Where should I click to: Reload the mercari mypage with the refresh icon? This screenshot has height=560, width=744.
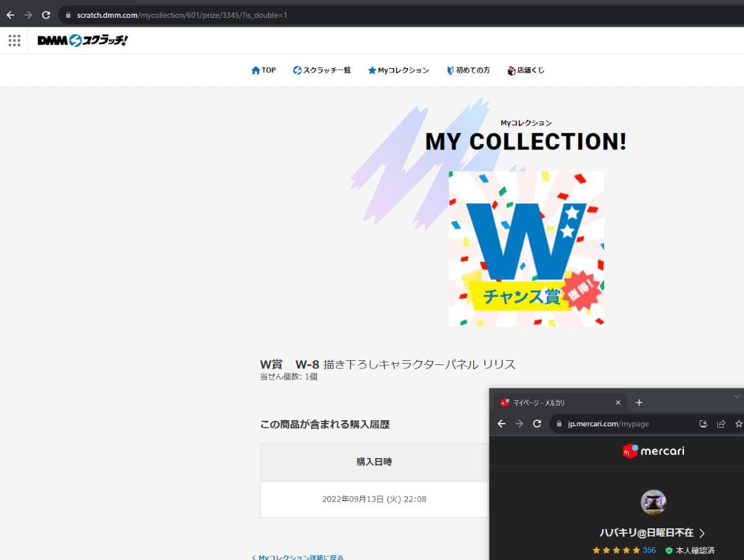coord(537,424)
